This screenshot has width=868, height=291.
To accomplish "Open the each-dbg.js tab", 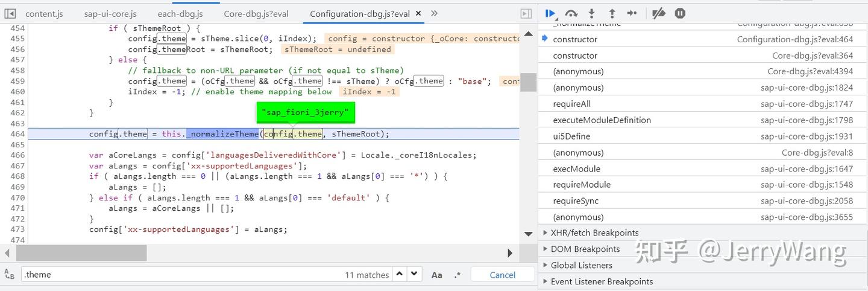I will [x=180, y=14].
